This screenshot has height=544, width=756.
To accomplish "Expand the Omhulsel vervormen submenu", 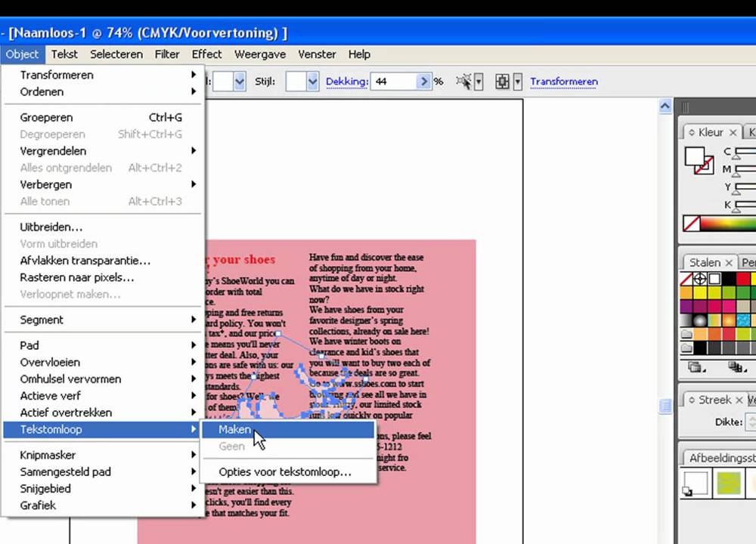I will point(102,379).
